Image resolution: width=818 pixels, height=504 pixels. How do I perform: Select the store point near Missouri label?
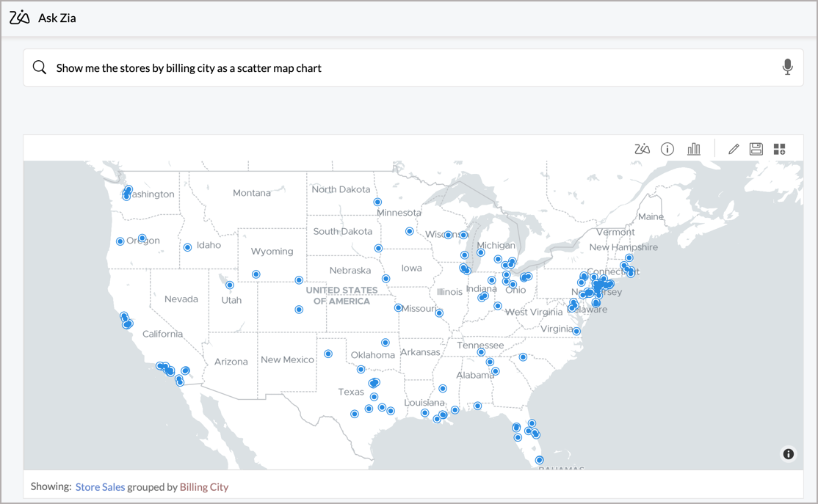point(398,308)
